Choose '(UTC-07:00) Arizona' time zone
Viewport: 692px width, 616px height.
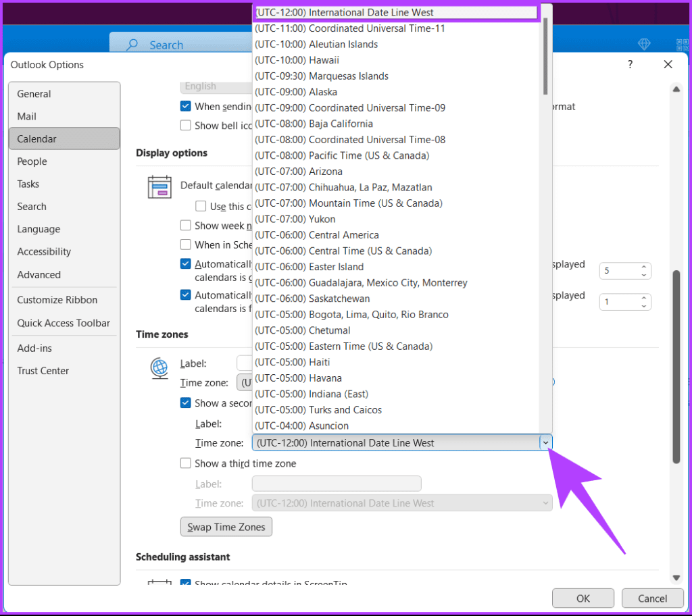click(396, 171)
